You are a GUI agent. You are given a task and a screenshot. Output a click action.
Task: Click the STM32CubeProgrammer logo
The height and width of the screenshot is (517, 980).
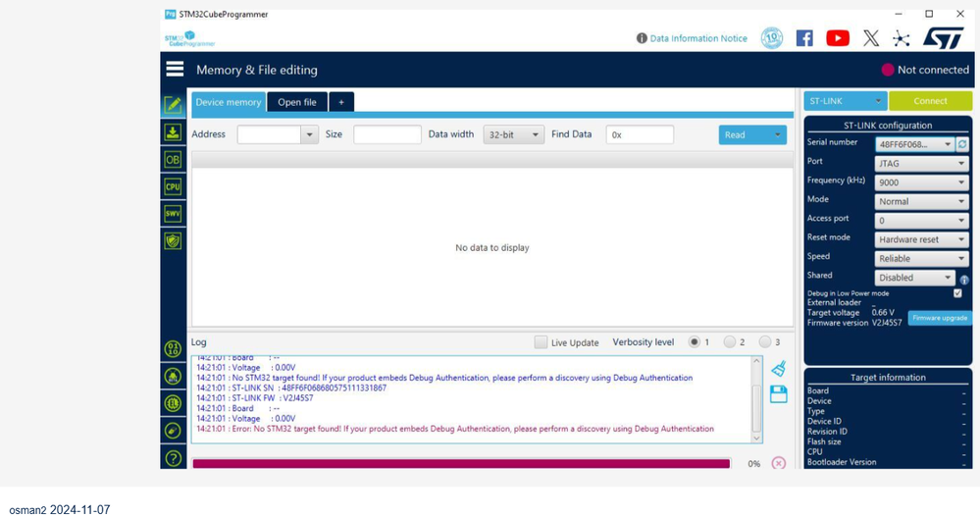coord(190,39)
